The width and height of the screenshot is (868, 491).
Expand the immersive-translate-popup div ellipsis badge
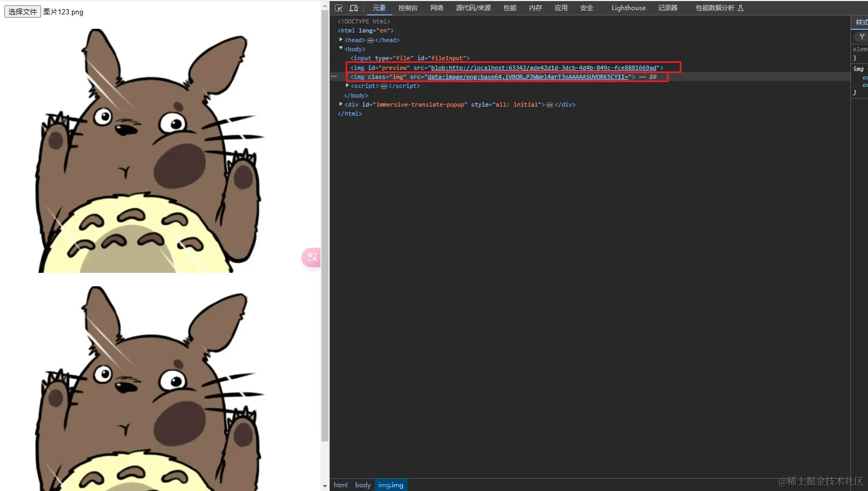(550, 105)
